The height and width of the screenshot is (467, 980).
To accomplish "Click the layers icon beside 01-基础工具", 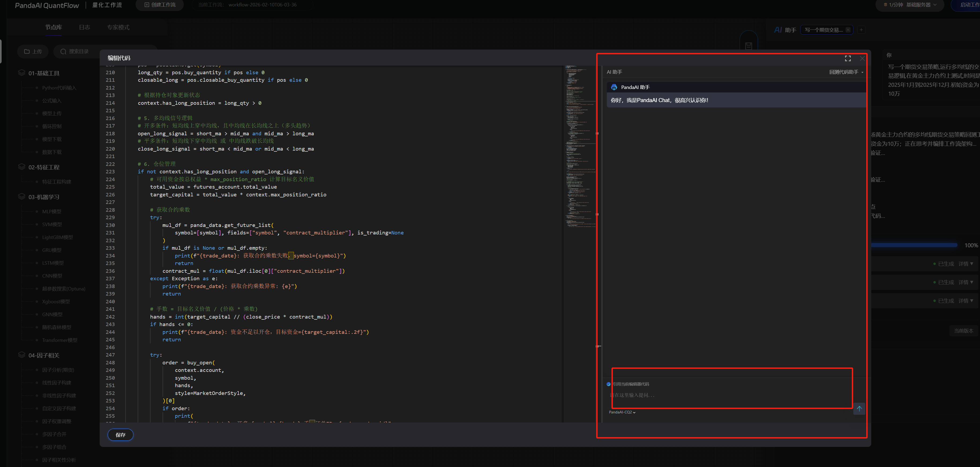I will (22, 72).
